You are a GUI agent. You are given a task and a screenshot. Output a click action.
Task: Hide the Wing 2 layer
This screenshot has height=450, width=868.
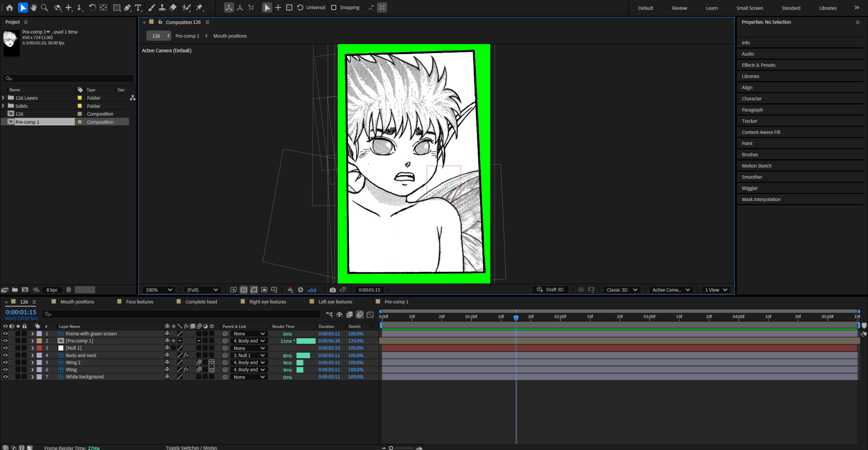click(5, 363)
